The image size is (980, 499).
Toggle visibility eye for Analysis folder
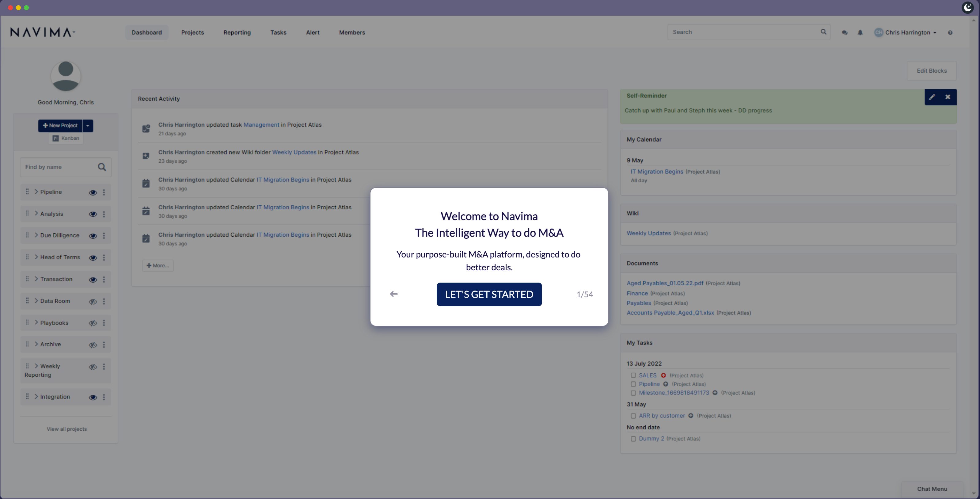click(x=93, y=214)
